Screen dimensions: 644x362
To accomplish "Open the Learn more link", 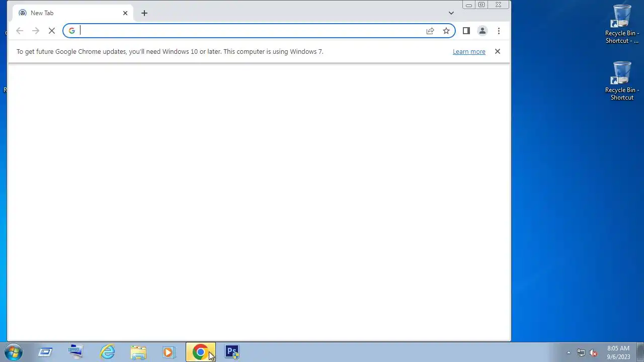I will (x=469, y=51).
